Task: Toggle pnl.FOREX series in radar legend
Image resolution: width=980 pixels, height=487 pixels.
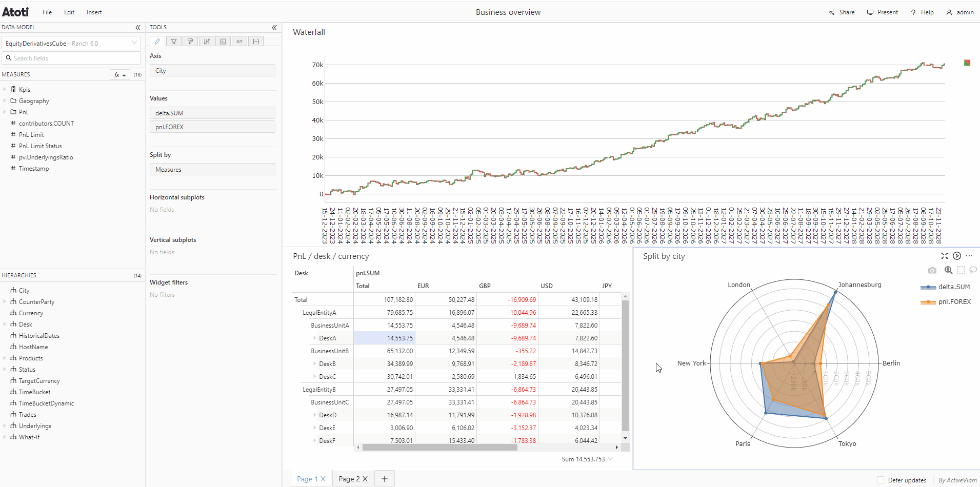Action: (946, 302)
